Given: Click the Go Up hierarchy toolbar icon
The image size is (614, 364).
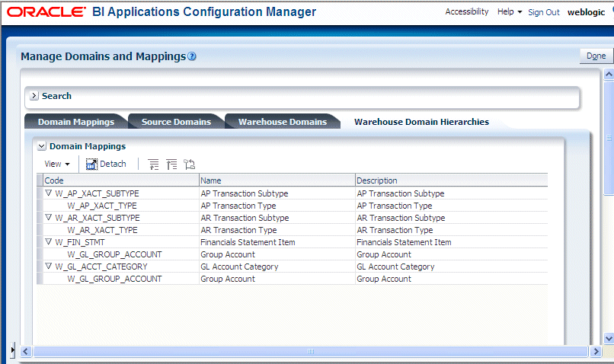Looking at the screenshot, I should 154,164.
